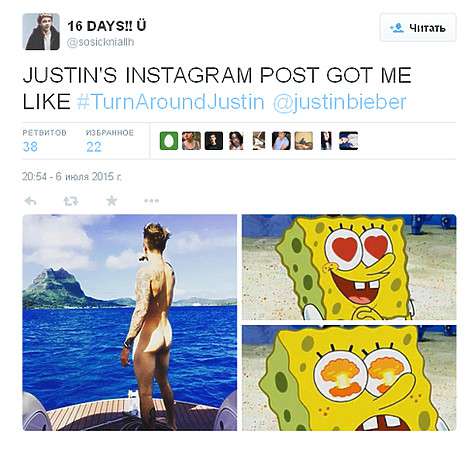Screen dimensions: 475x451
Task: Open the #TurnAroundJustin hashtag
Action: 170,102
